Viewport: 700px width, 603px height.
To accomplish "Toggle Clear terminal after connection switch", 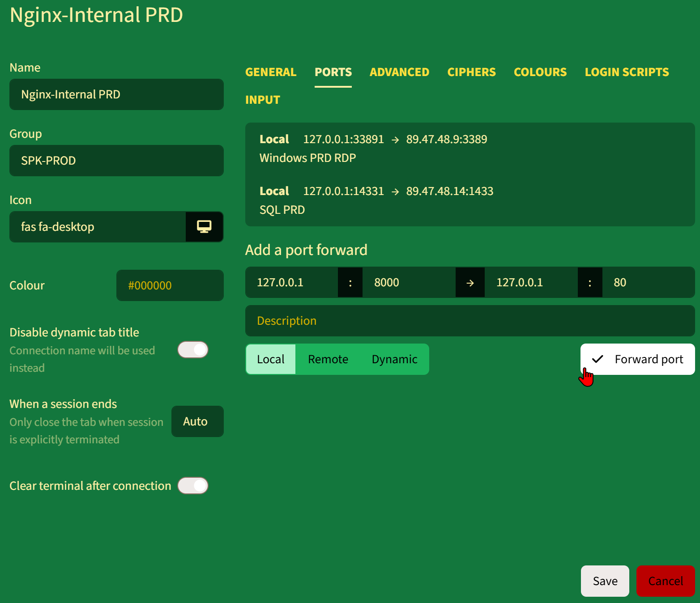I will point(193,486).
